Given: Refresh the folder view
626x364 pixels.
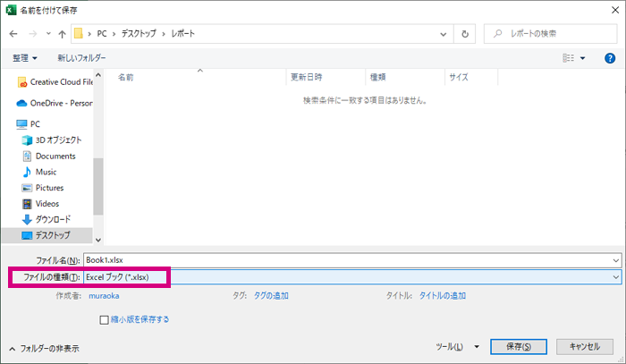Looking at the screenshot, I should click(x=465, y=34).
